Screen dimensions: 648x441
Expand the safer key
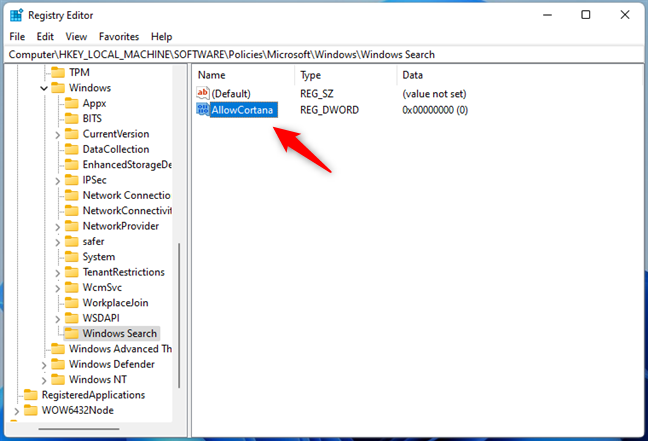(x=57, y=242)
